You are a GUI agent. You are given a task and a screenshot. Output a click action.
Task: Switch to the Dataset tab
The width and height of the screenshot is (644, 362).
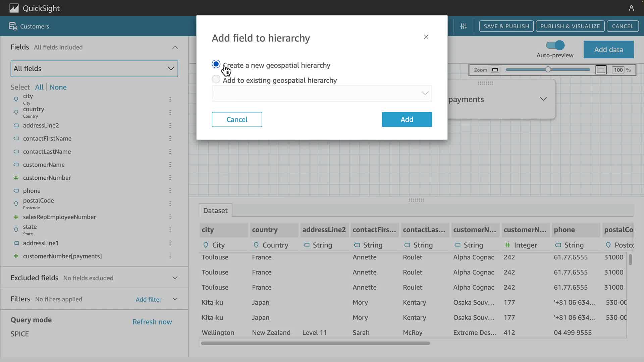click(x=215, y=210)
